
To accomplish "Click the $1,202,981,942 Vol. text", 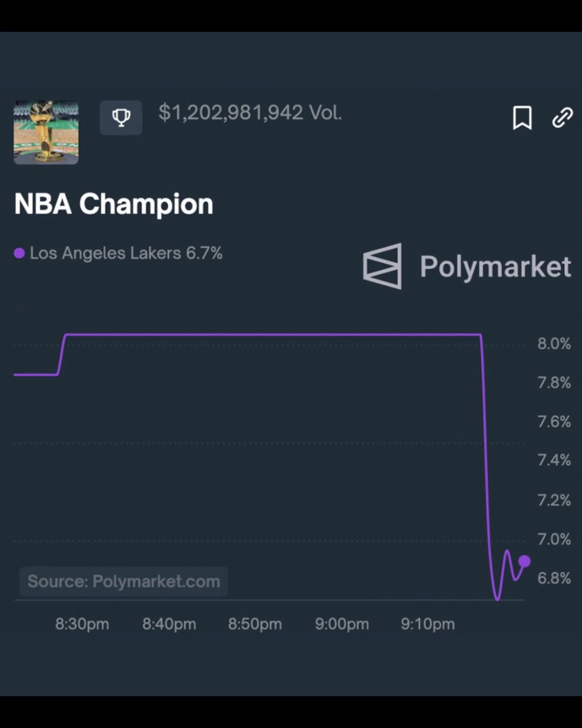I will coord(250,113).
